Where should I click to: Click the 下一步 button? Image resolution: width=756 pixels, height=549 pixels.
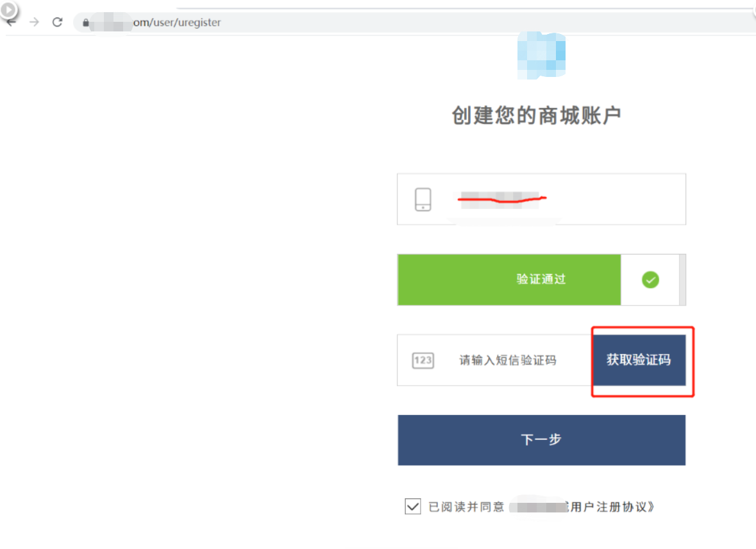pos(541,440)
